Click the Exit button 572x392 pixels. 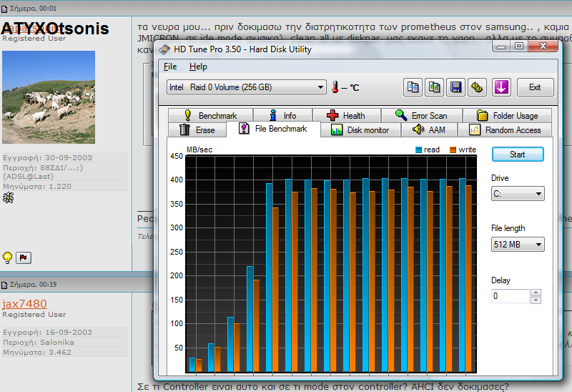click(x=535, y=87)
